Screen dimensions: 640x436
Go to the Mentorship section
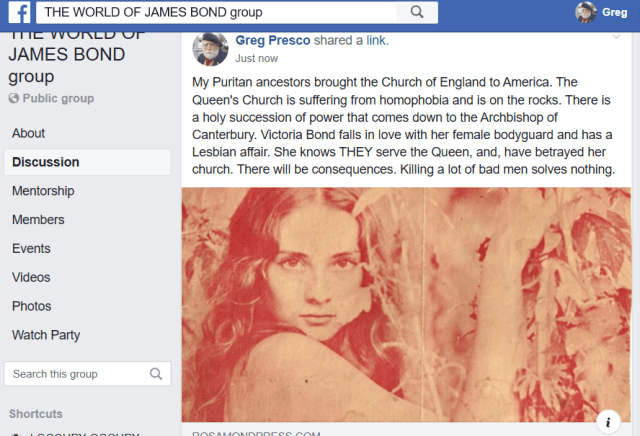click(x=43, y=191)
